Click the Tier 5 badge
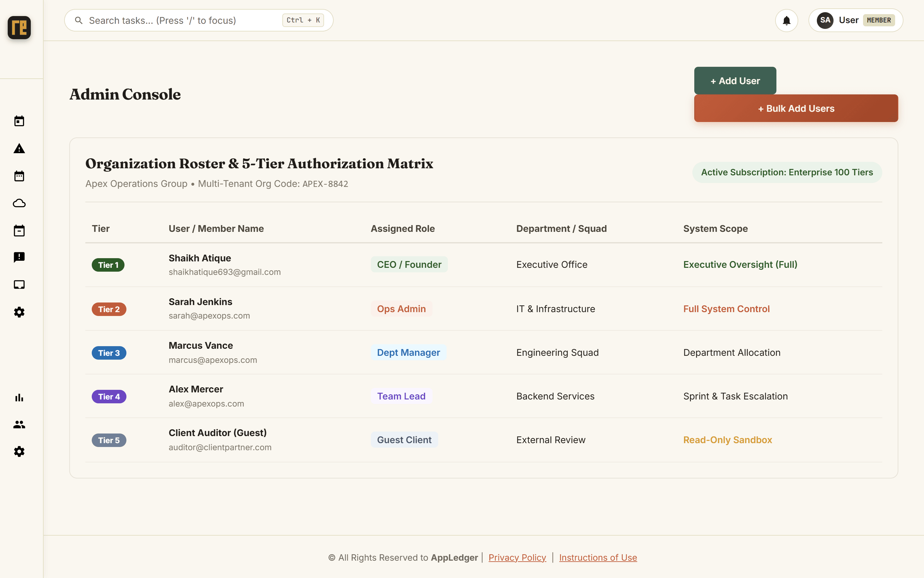The width and height of the screenshot is (924, 578). (x=109, y=440)
